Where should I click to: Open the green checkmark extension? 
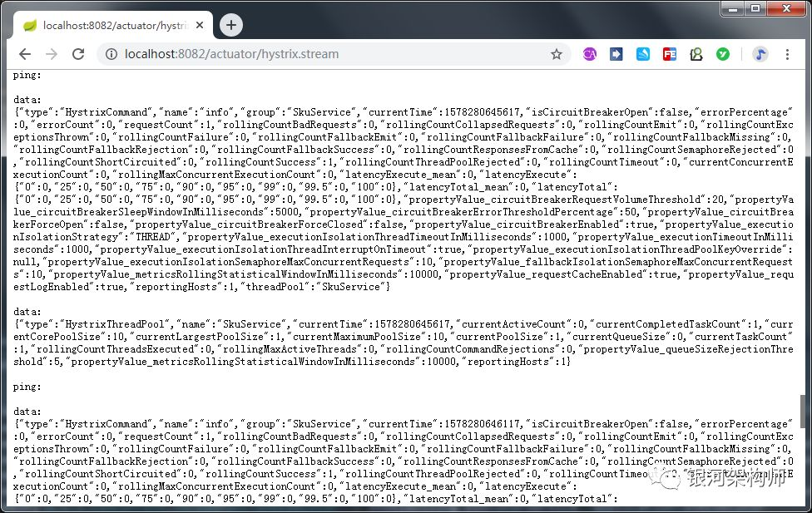(x=723, y=54)
